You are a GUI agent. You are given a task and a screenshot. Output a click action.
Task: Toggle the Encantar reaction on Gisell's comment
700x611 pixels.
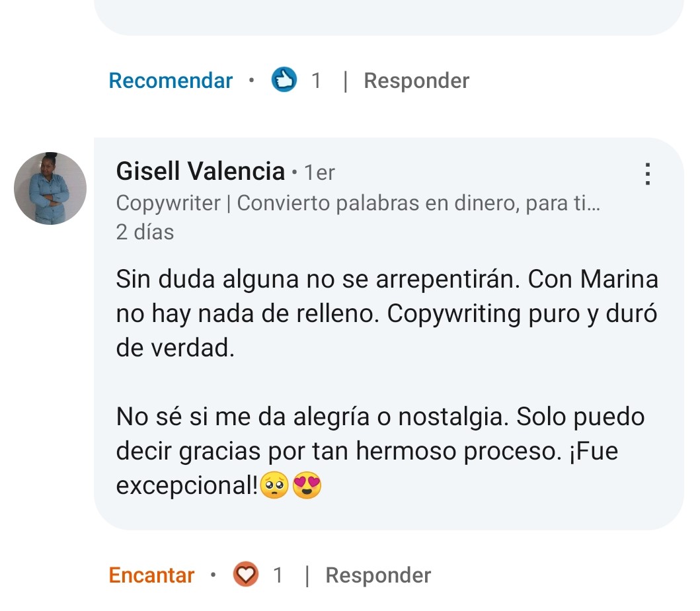pyautogui.click(x=151, y=575)
